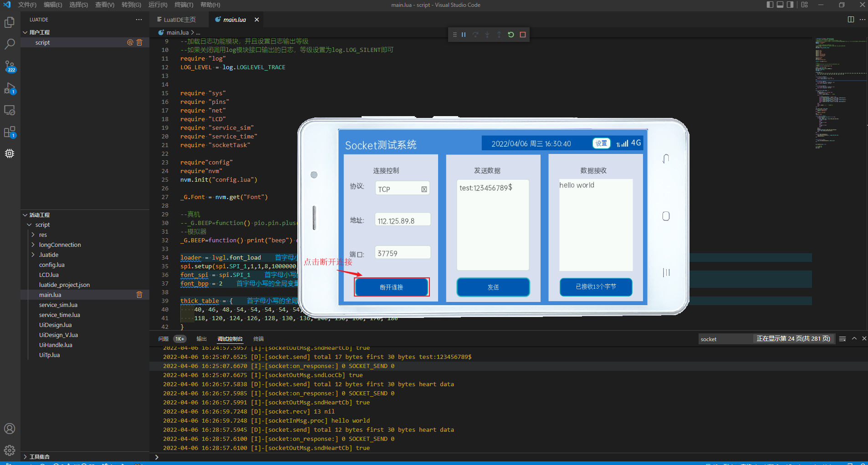Click the 断开连接 button in simulator

(392, 287)
